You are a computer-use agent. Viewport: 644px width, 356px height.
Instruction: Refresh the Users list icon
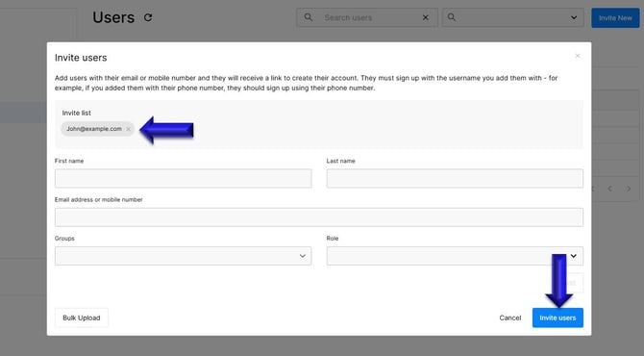[x=148, y=17]
